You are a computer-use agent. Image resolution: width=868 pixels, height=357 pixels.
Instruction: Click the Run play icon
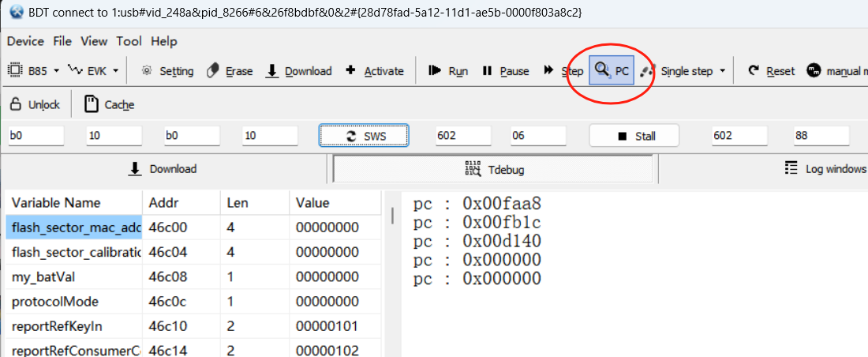[x=435, y=70]
